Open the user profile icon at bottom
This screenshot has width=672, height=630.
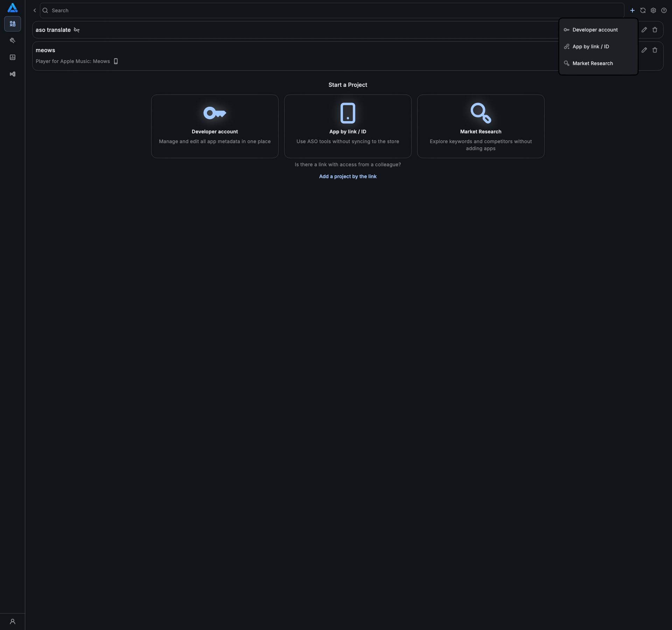(13, 622)
